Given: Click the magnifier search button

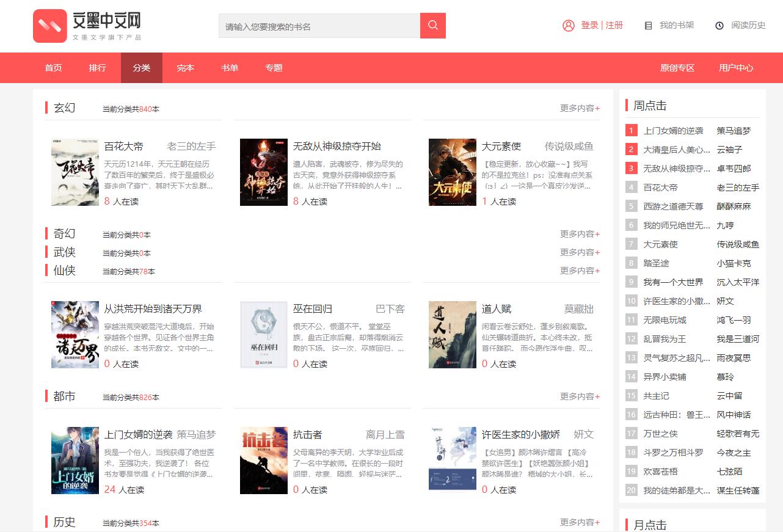Looking at the screenshot, I should (433, 26).
